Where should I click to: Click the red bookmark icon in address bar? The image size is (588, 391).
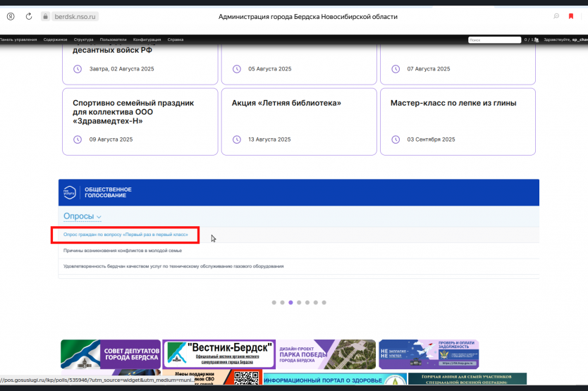pos(571,16)
